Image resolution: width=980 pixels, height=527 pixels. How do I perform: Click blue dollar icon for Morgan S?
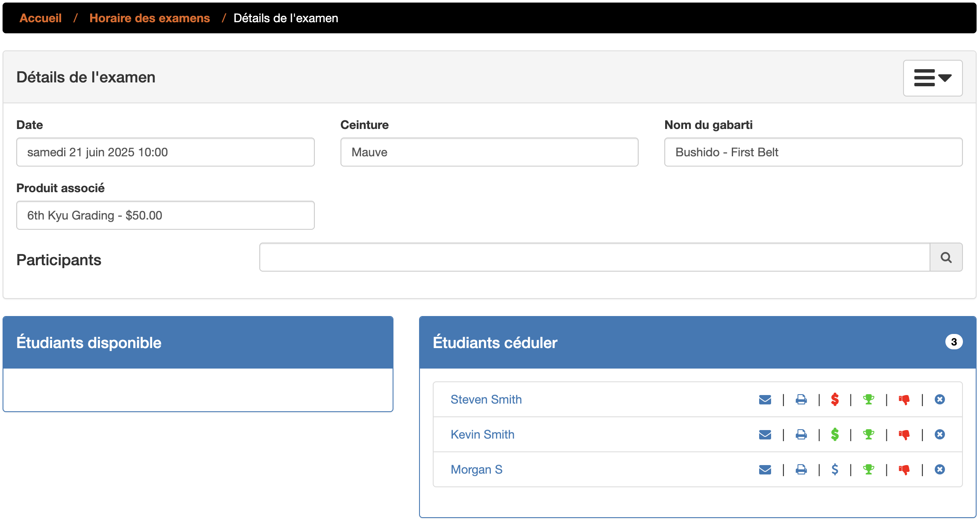[835, 469]
